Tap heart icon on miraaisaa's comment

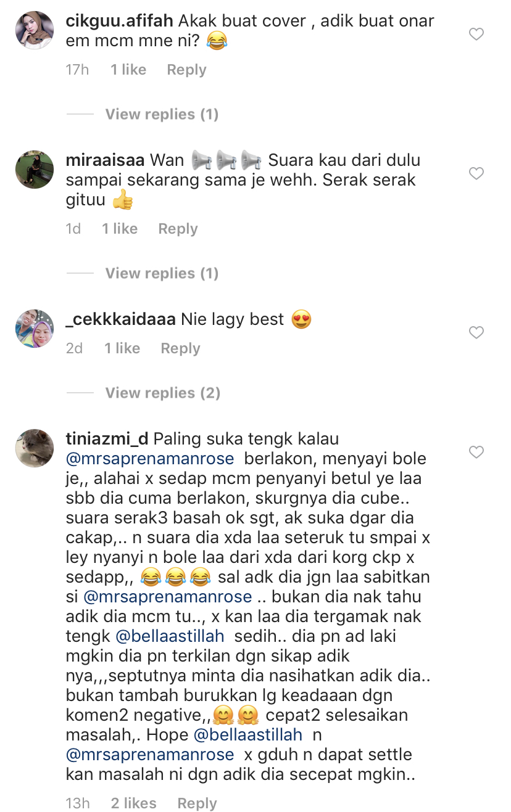(476, 174)
